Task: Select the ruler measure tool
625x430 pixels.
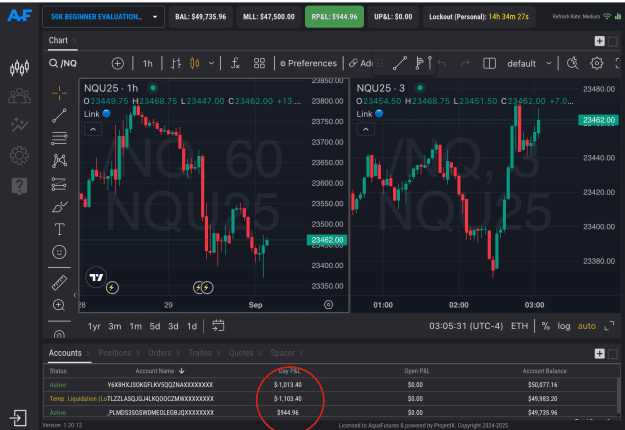Action: (x=59, y=283)
